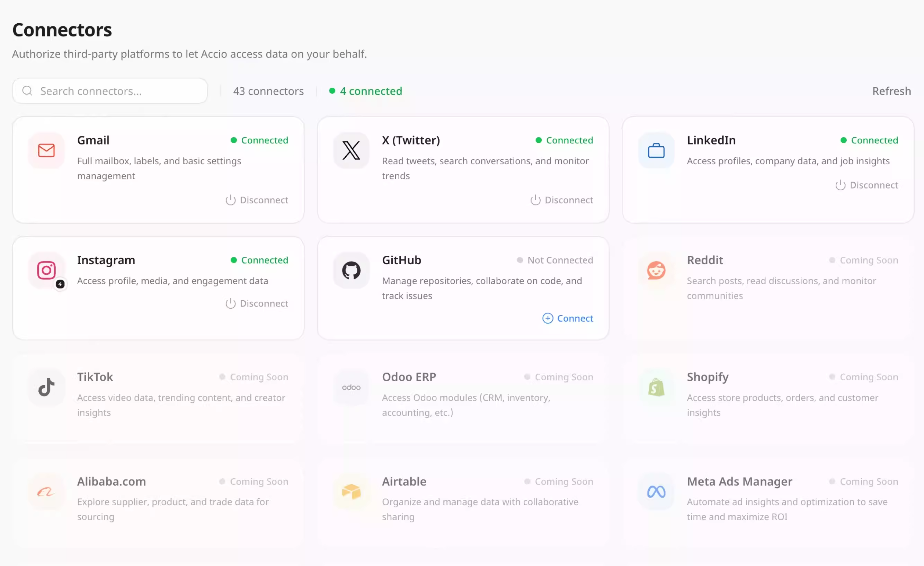This screenshot has width=924, height=566.
Task: Select the Airtable card title
Action: [404, 482]
